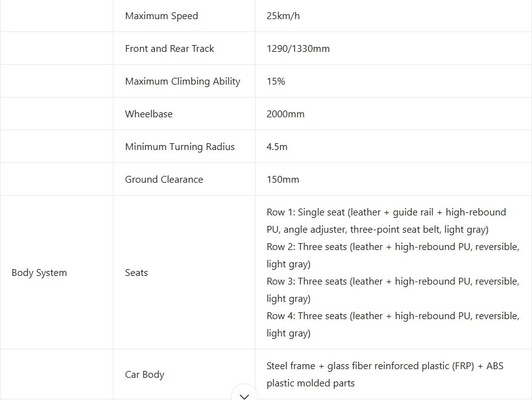
Task: Click the Row 4 three seats description
Action: coord(393,325)
